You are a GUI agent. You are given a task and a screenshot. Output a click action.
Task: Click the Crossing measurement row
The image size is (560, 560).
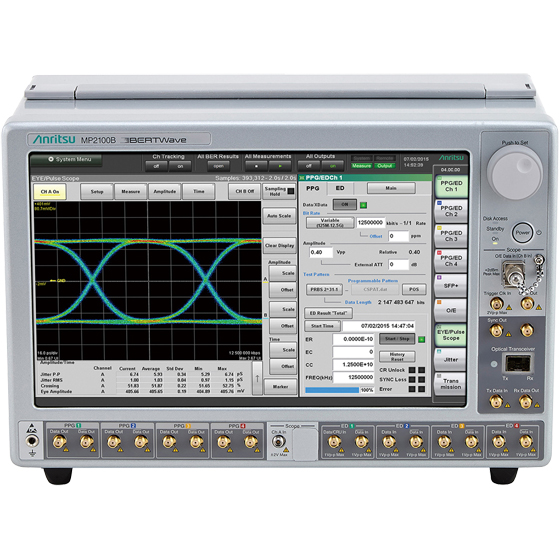click(142, 386)
